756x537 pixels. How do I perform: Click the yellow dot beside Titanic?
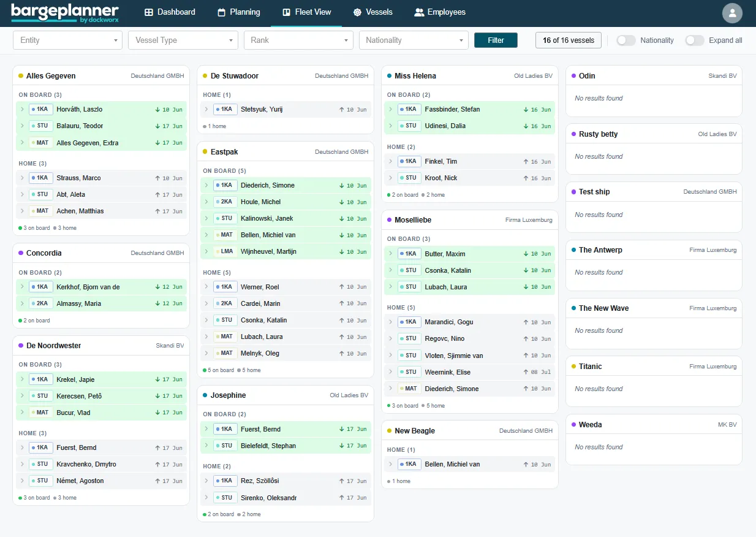(573, 367)
